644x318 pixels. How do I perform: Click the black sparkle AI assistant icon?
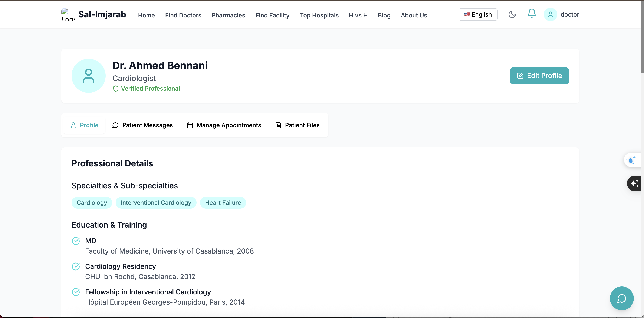click(634, 183)
